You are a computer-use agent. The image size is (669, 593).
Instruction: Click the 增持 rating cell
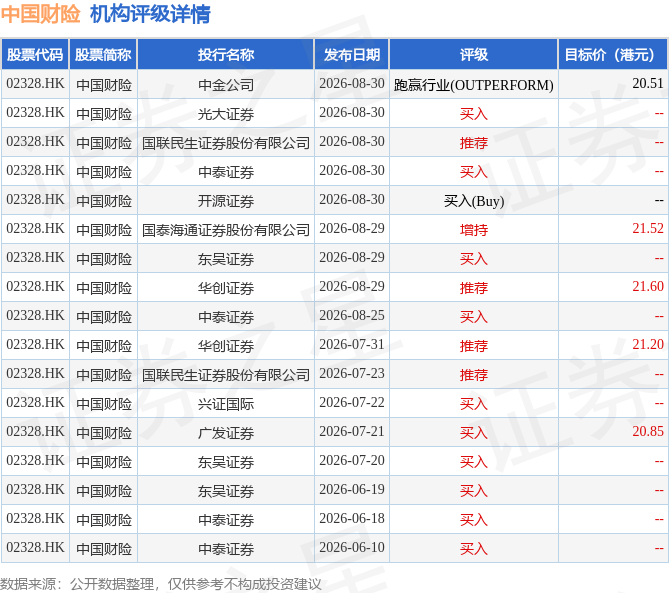[474, 230]
